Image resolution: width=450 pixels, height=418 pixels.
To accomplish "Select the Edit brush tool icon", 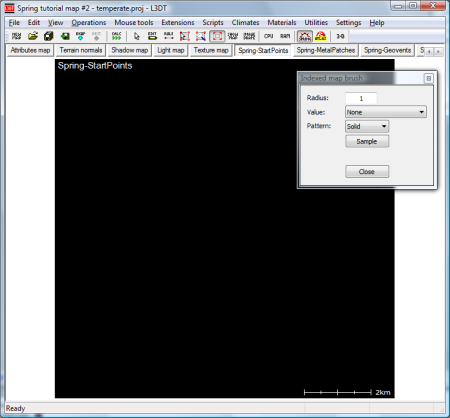I will point(152,36).
